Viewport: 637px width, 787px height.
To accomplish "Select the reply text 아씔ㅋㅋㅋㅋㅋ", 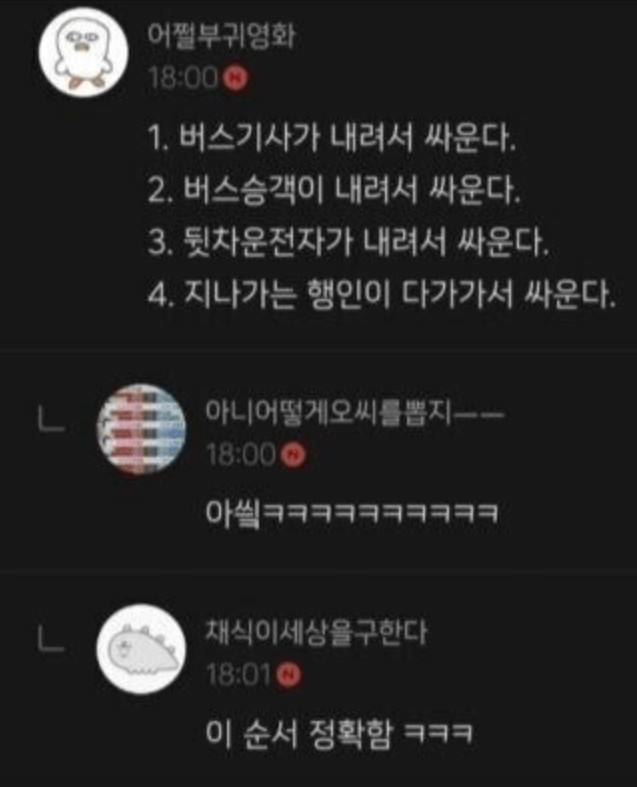I will (x=352, y=512).
